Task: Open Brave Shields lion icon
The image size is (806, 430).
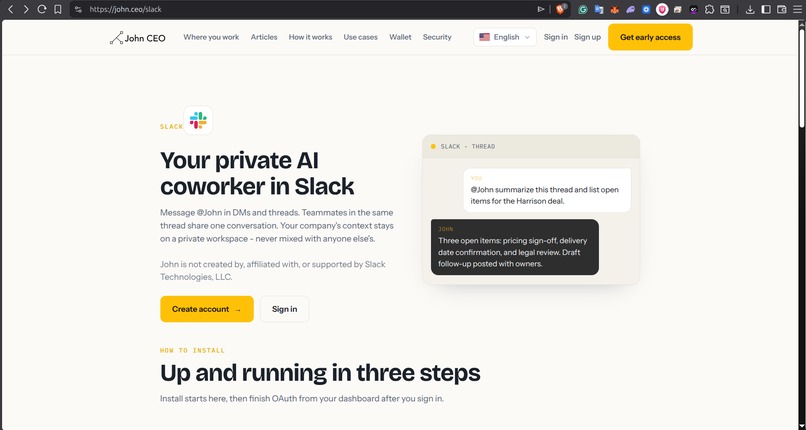Action: point(561,9)
